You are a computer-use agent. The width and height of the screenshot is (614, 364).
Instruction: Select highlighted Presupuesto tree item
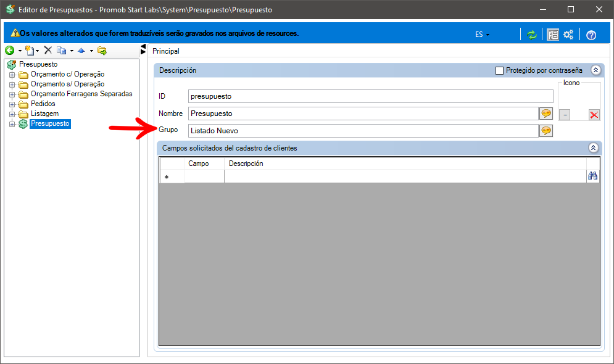[x=50, y=123]
